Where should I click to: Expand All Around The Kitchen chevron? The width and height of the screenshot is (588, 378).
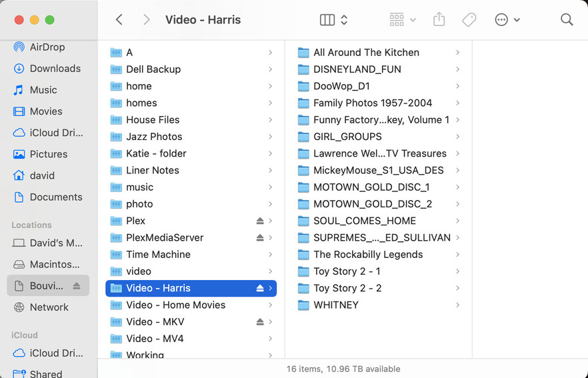click(x=457, y=52)
